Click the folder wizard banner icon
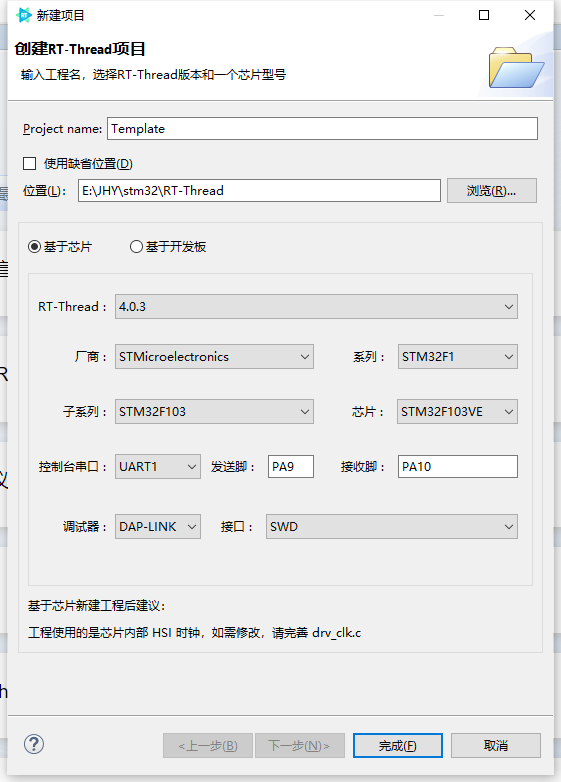The height and width of the screenshot is (782, 561). 516,67
